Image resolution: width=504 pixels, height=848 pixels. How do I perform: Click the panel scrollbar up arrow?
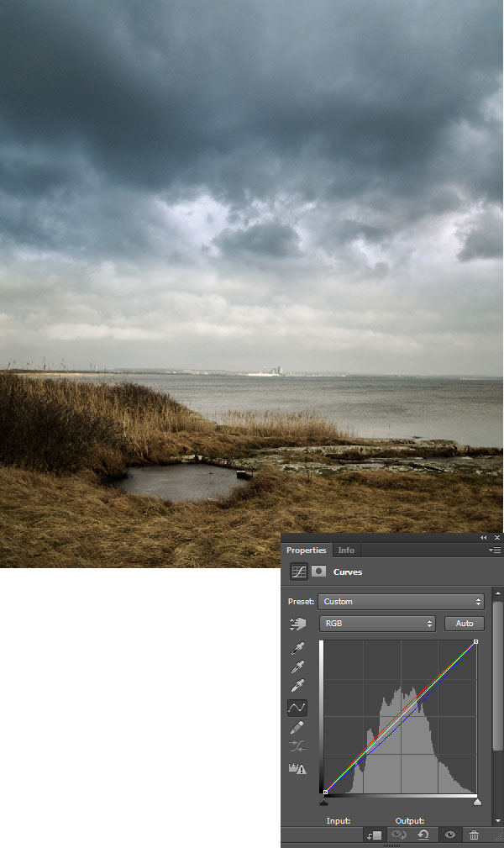497,594
